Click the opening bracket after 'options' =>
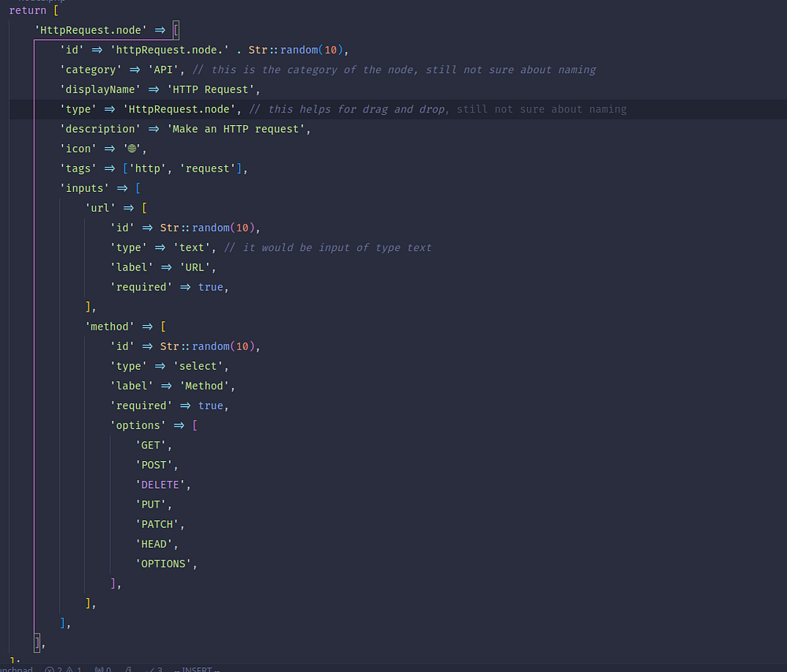This screenshot has width=787, height=672. point(195,426)
